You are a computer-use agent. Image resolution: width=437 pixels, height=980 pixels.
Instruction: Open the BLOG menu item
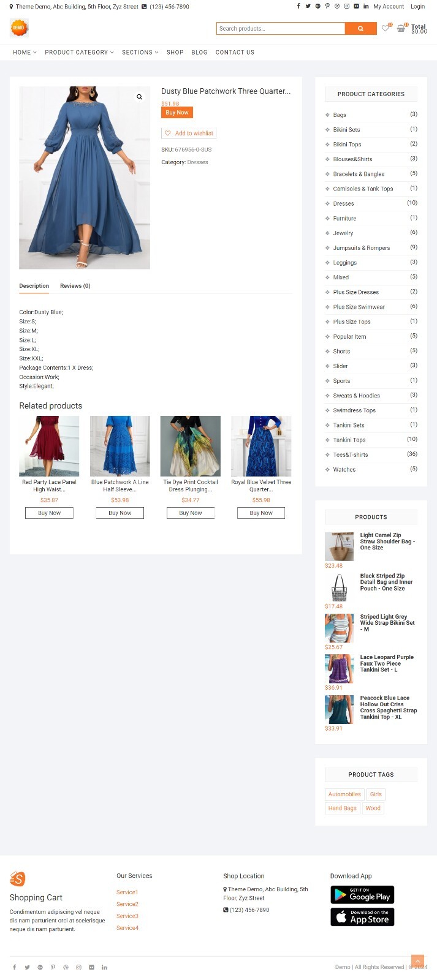click(199, 52)
